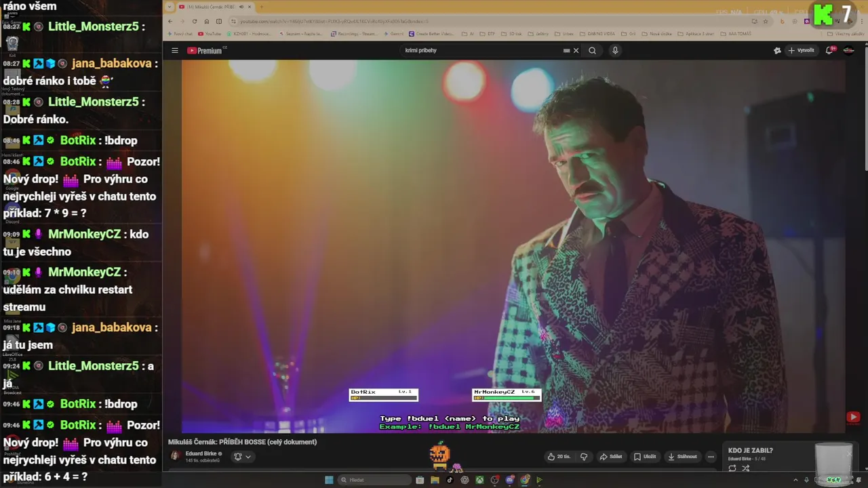The height and width of the screenshot is (488, 868).
Task: Start voice search with microphone icon
Action: (x=615, y=50)
